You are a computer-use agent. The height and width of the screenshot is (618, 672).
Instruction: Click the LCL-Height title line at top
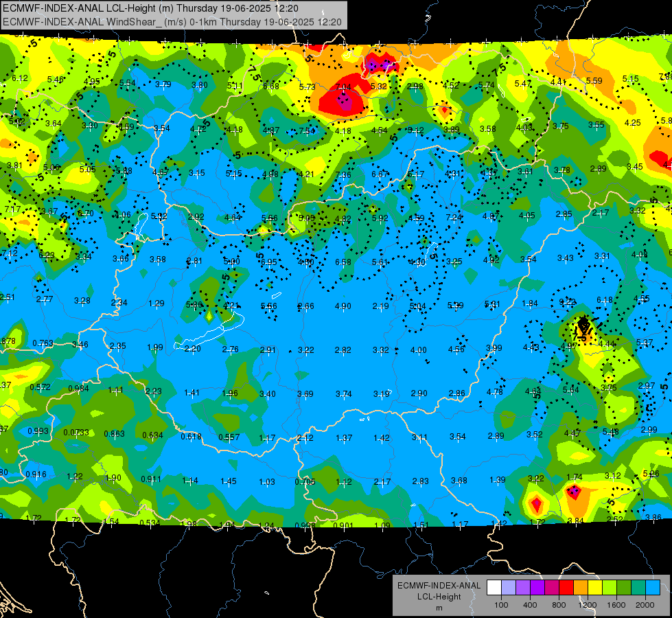point(150,8)
